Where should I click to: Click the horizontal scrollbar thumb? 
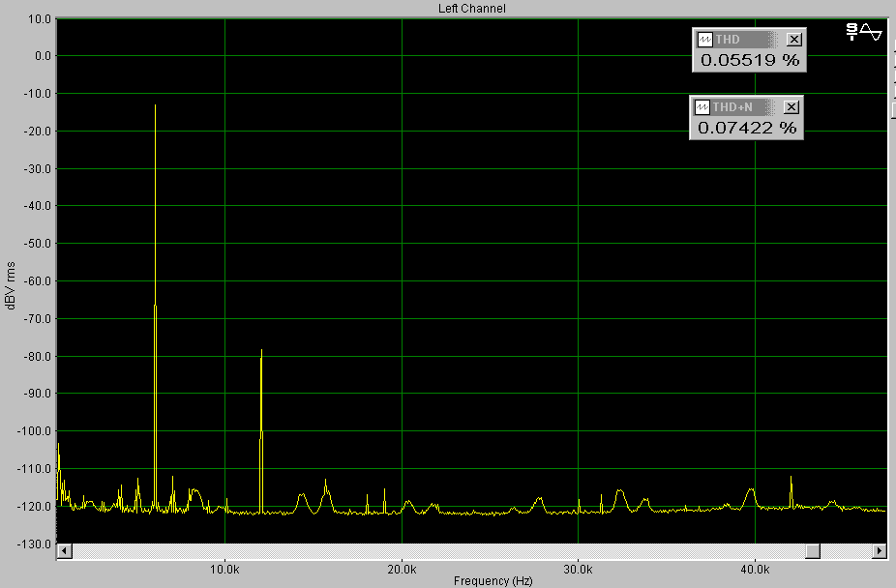pos(813,551)
